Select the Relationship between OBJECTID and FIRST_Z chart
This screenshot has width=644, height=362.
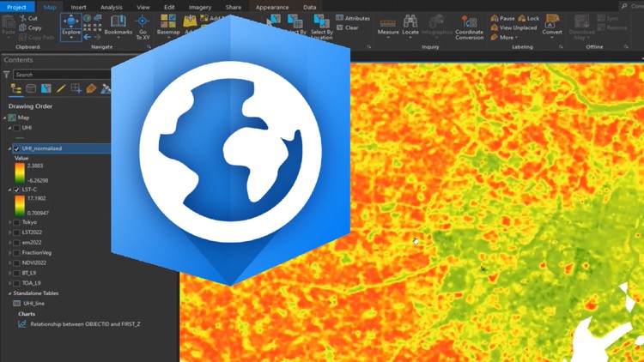click(x=85, y=324)
